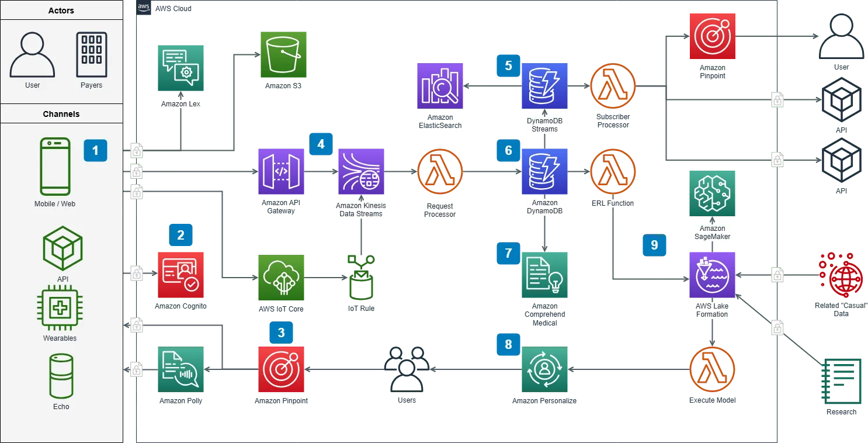Viewport: 868px width, 443px height.
Task: Select lock icon beside Related Casual Data arrow
Action: point(777,274)
